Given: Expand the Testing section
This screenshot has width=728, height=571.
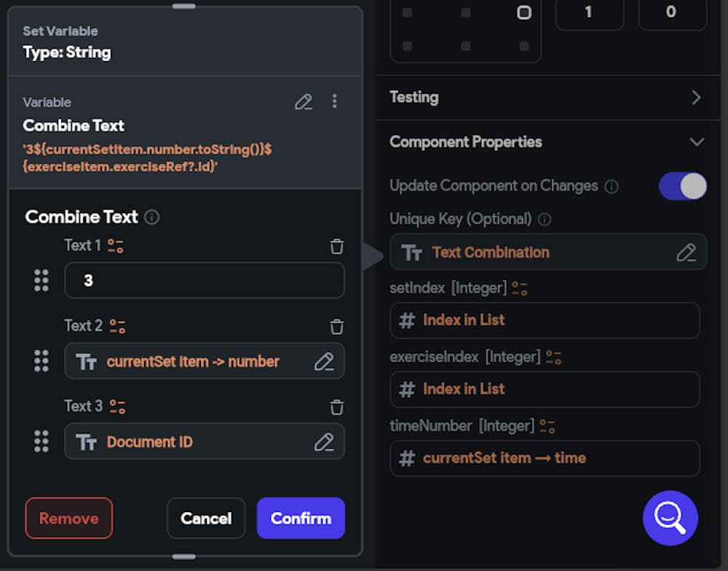Looking at the screenshot, I should click(696, 97).
